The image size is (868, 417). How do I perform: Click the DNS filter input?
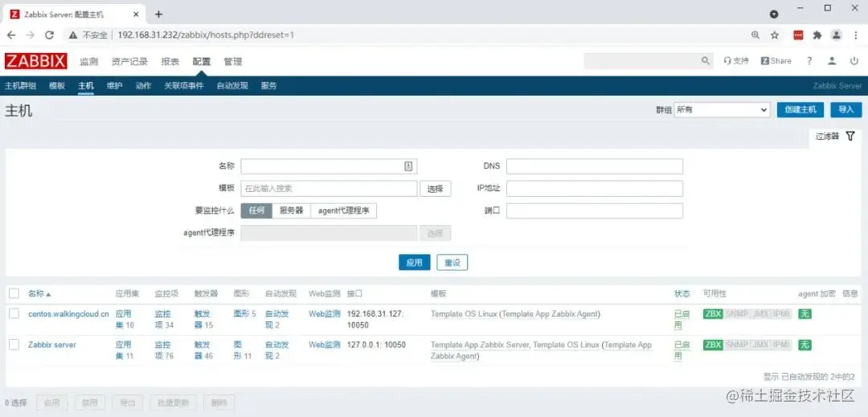pyautogui.click(x=595, y=166)
